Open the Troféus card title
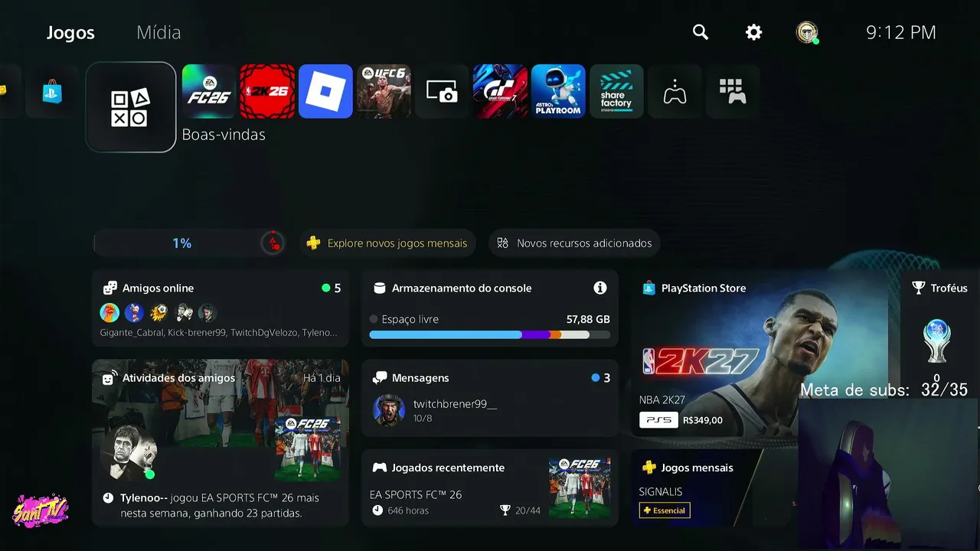This screenshot has height=551, width=980. pyautogui.click(x=949, y=289)
